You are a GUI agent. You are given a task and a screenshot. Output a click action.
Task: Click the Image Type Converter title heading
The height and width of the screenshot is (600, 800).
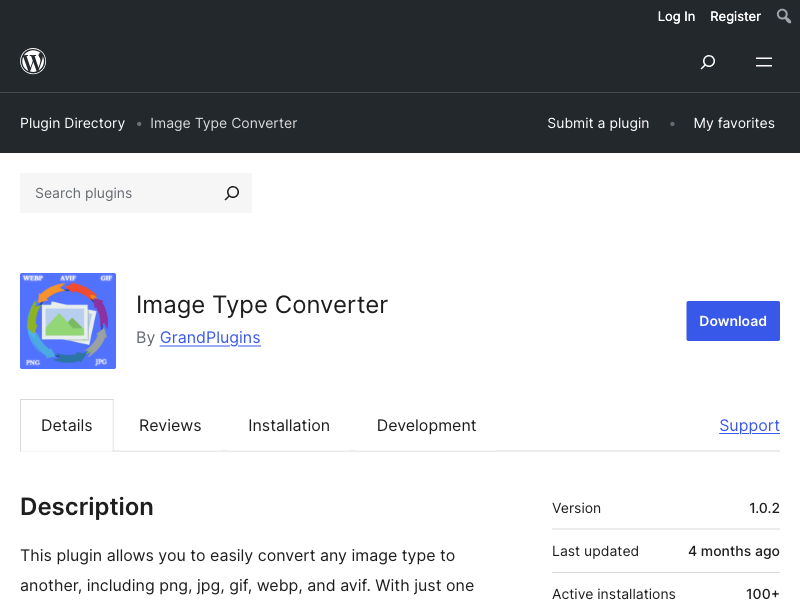point(262,305)
